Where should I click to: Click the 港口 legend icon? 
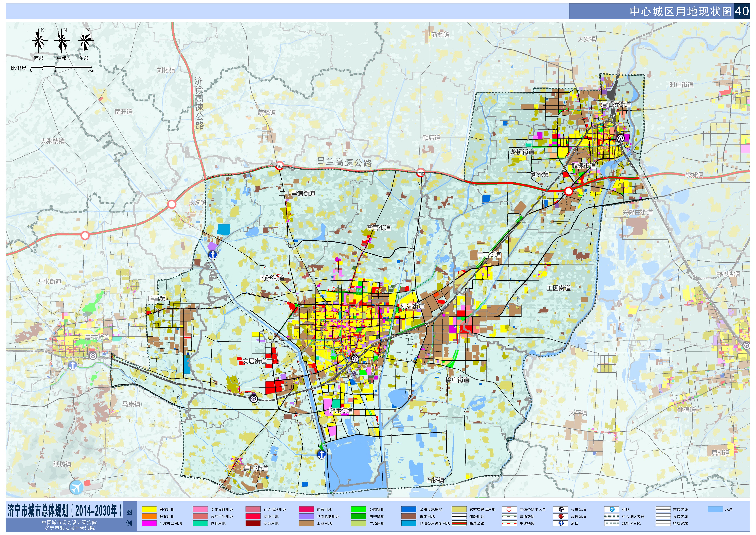point(561,523)
